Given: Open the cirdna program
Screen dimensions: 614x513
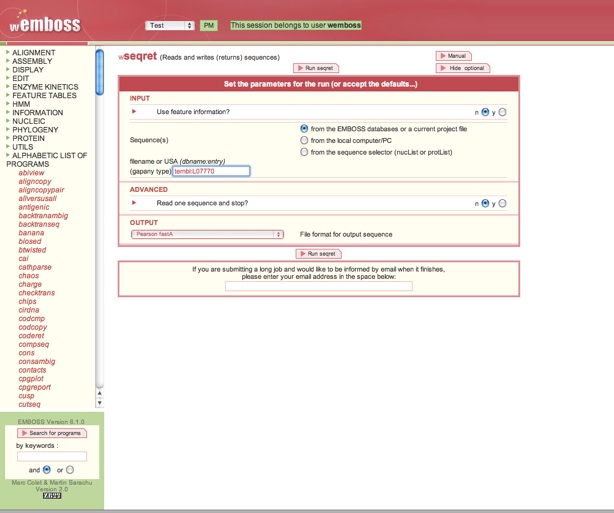Looking at the screenshot, I should pos(29,311).
